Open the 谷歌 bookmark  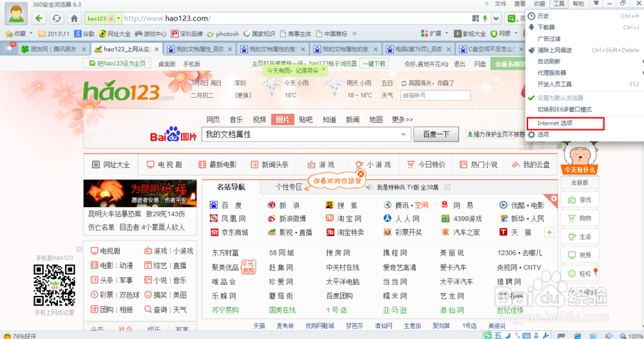[x=84, y=33]
